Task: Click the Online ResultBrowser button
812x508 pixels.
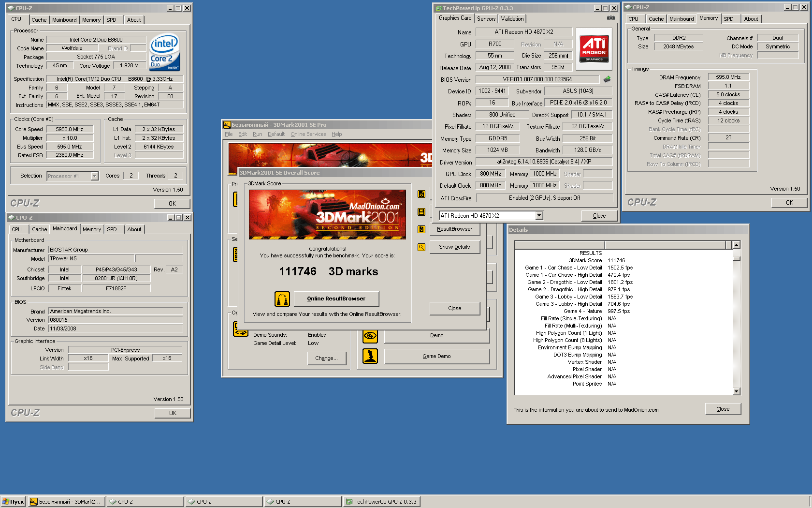Action: pyautogui.click(x=336, y=299)
